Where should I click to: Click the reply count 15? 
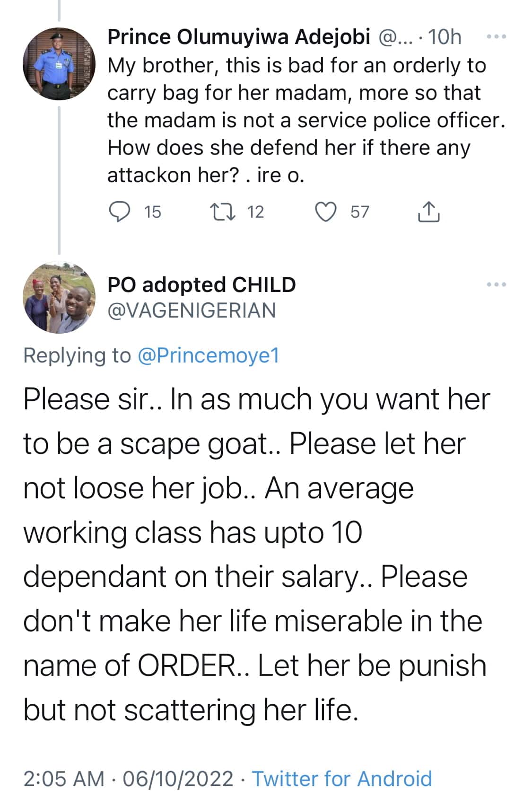pos(152,212)
